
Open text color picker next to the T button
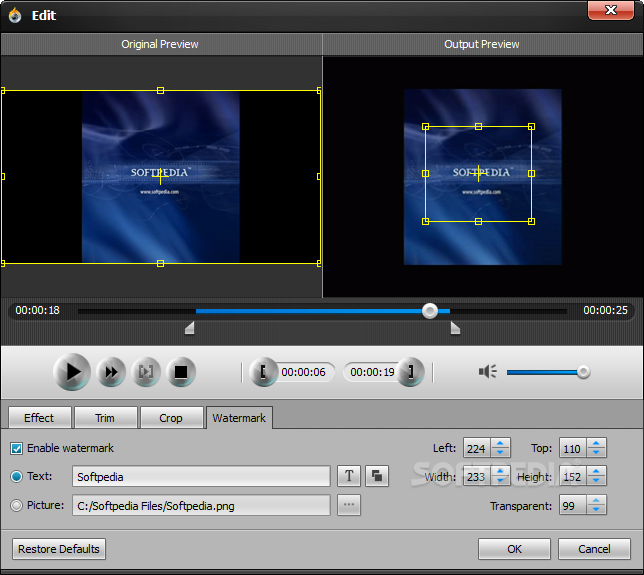(377, 476)
